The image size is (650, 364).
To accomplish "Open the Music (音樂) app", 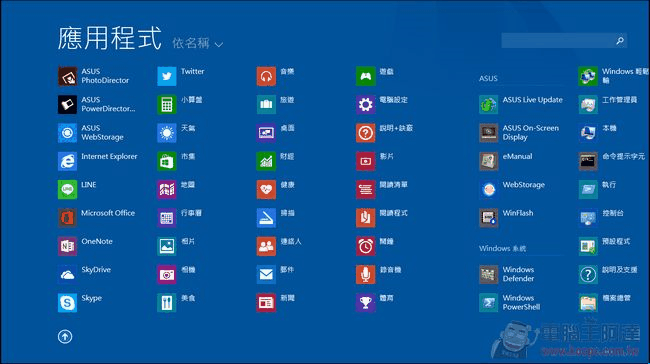I will click(x=276, y=76).
